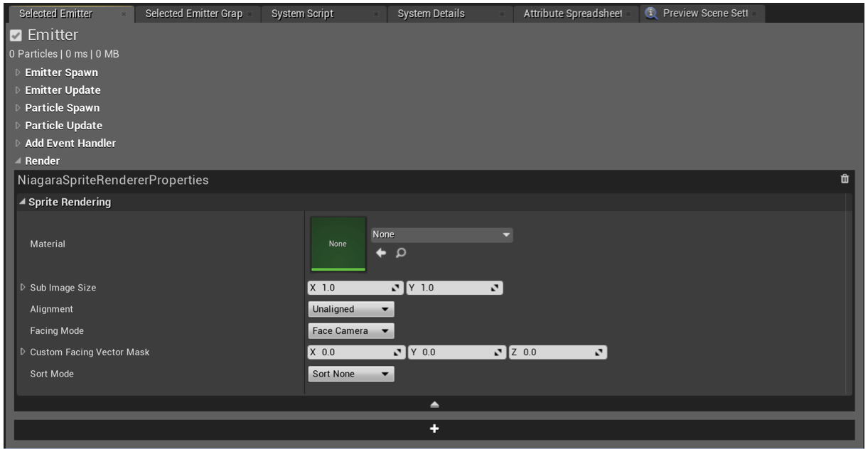Switch to the System Script tab
Image resolution: width=868 pixels, height=454 pixels.
click(302, 13)
